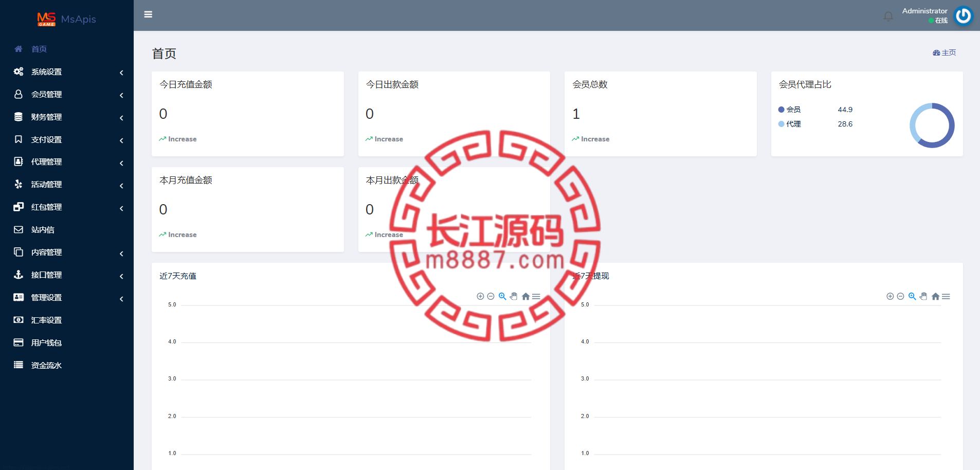Zoom out on the 近7天充值 chart

[491, 296]
